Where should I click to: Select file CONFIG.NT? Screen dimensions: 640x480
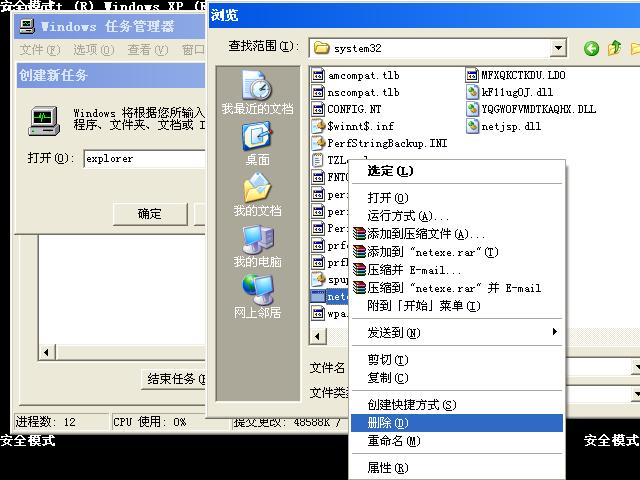tap(346, 109)
